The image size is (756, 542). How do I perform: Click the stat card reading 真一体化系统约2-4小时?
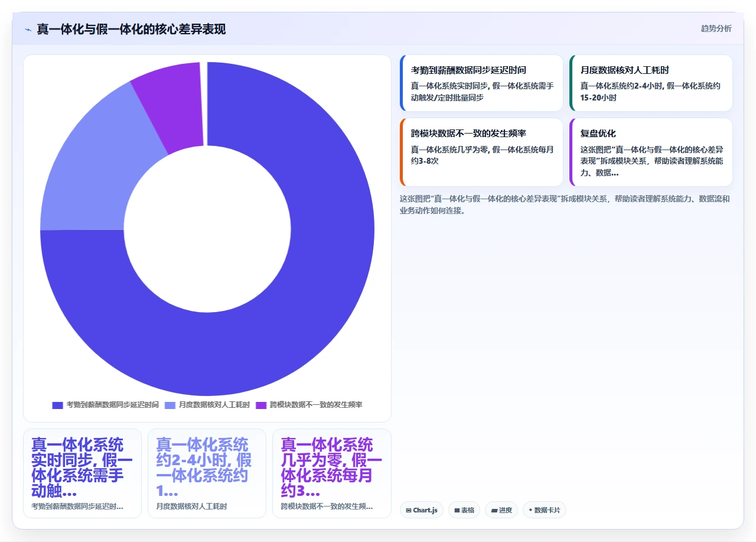click(207, 473)
